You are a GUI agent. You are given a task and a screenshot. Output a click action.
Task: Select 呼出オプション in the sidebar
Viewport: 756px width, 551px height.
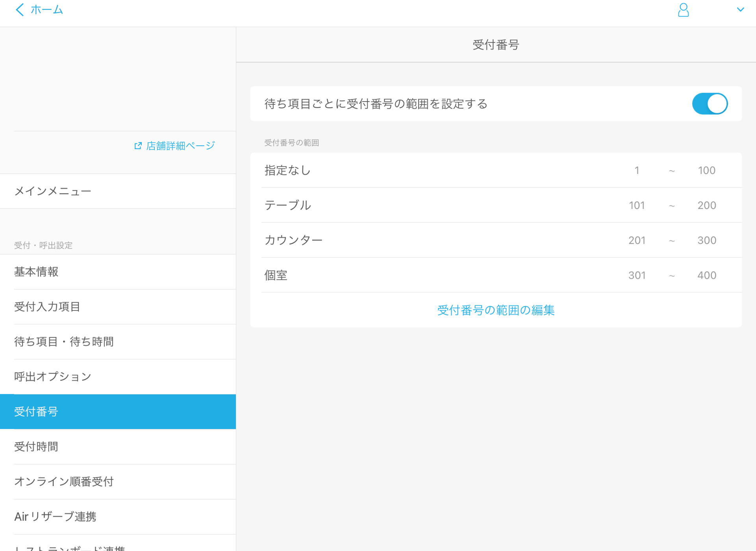pyautogui.click(x=52, y=376)
